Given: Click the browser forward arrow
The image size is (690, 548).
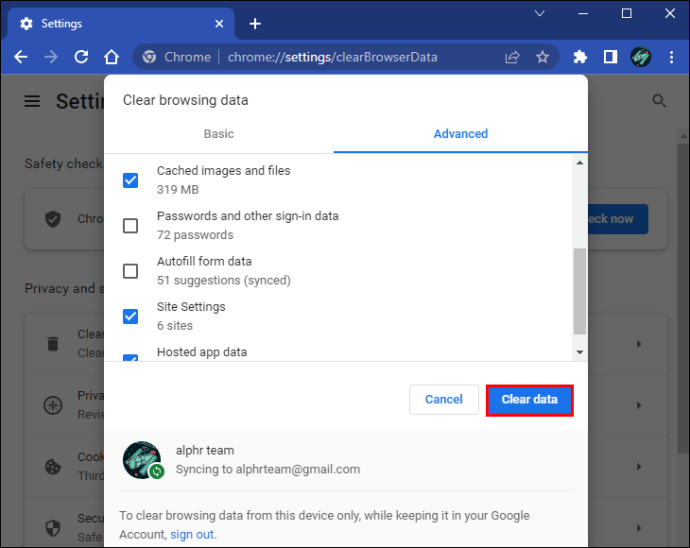Looking at the screenshot, I should [x=51, y=57].
